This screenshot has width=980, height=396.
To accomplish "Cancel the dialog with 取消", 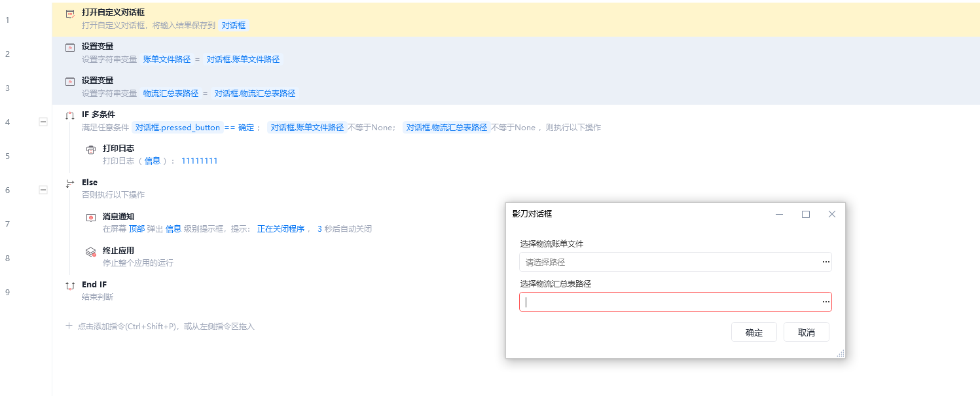I will coord(807,332).
